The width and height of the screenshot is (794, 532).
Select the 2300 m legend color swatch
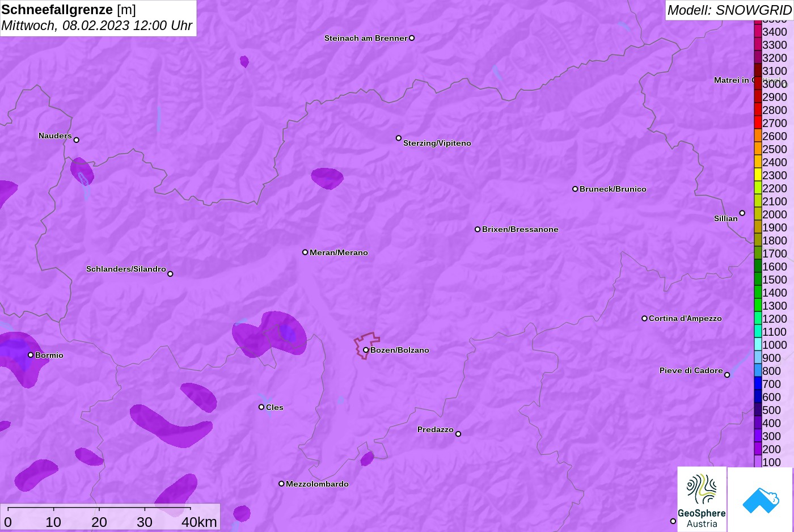point(758,175)
